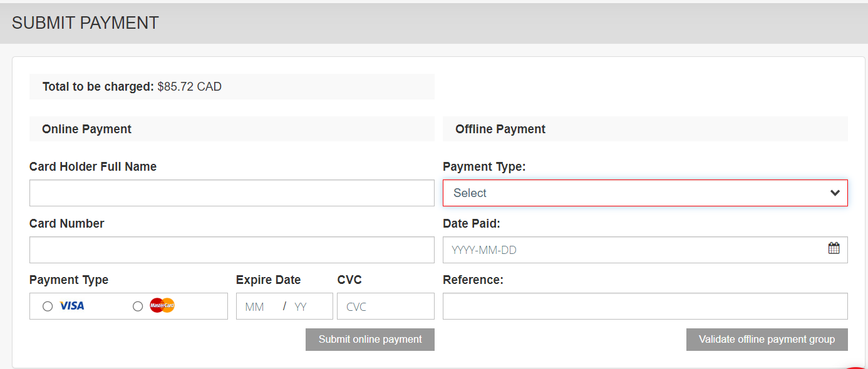This screenshot has width=868, height=369.
Task: Click the MasterCard logo
Action: pyautogui.click(x=162, y=306)
